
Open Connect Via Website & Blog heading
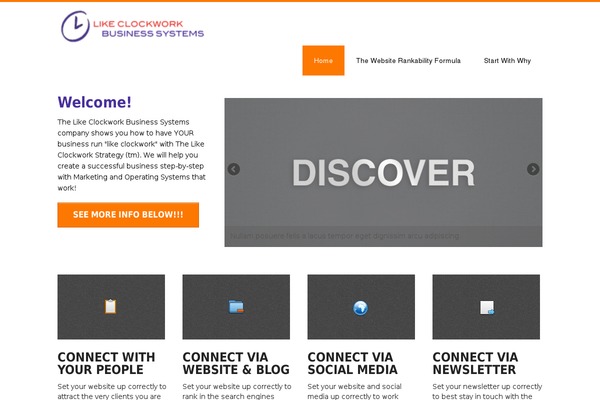point(236,363)
